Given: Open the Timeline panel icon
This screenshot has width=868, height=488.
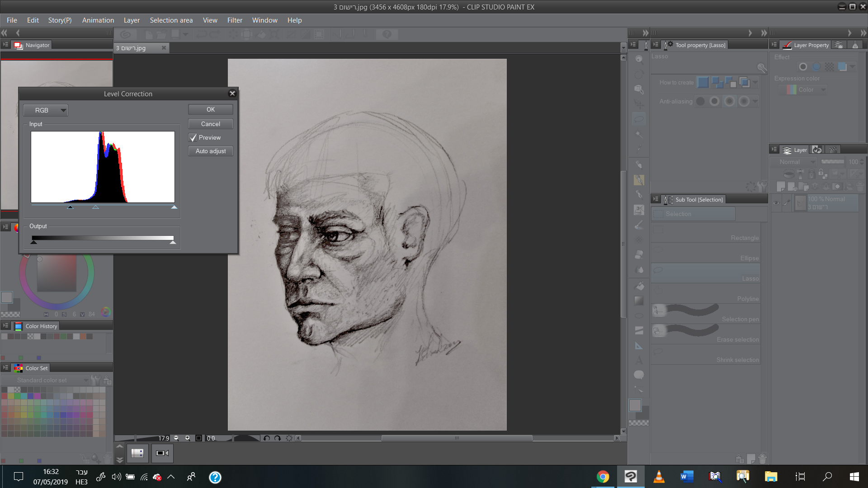Looking at the screenshot, I should coord(137,453).
